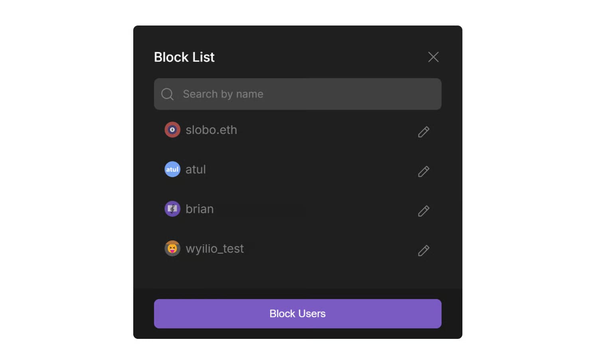
Task: Click the magnifying glass search icon
Action: pyautogui.click(x=167, y=94)
